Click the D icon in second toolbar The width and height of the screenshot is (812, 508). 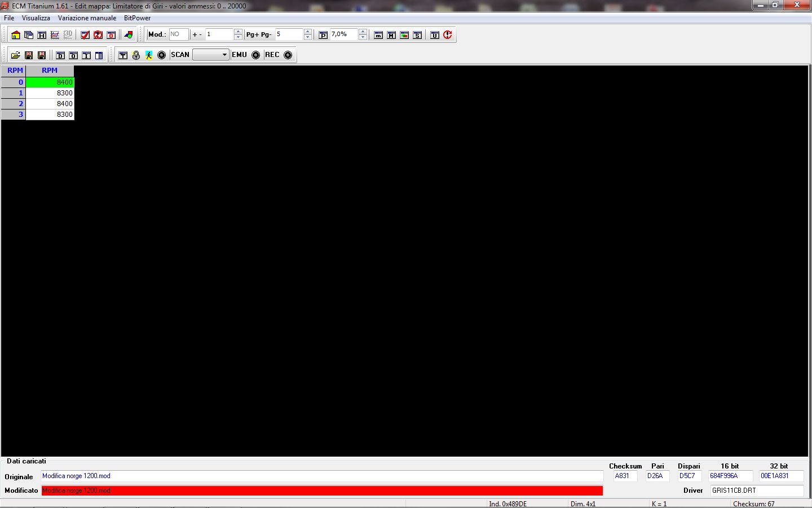click(60, 55)
